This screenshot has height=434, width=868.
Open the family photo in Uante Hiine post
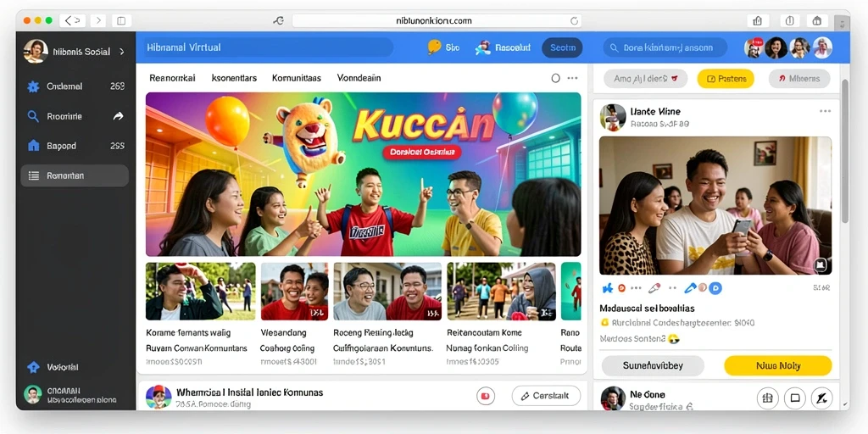coord(715,205)
